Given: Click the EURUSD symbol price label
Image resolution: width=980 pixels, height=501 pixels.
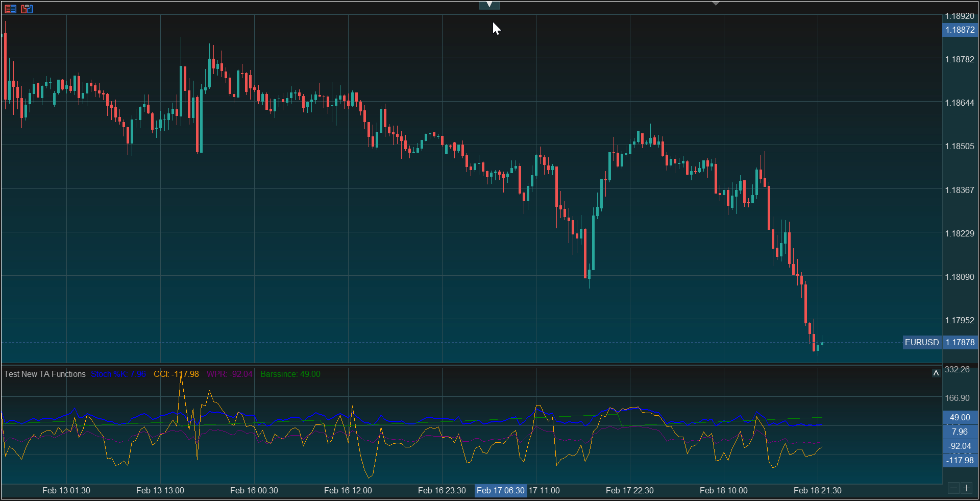Looking at the screenshot, I should (x=922, y=342).
